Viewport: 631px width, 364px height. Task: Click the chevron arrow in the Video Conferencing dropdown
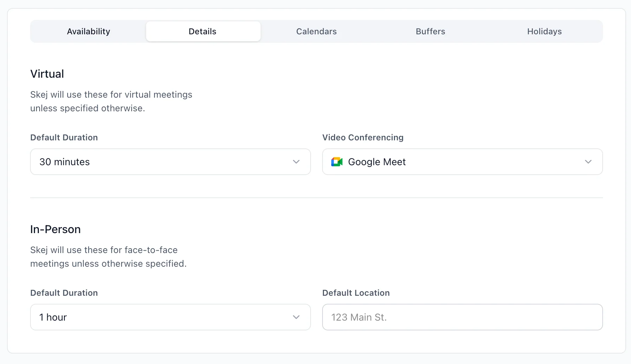(x=588, y=162)
